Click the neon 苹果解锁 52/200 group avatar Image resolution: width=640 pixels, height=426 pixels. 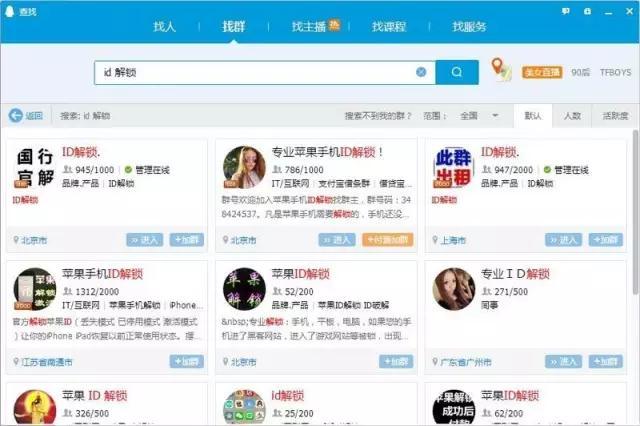pyautogui.click(x=244, y=289)
